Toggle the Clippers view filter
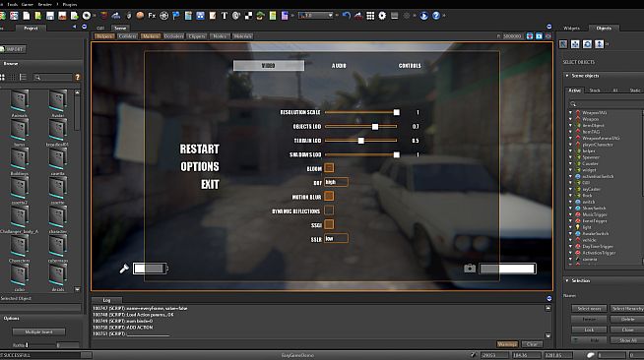This screenshot has height=360, width=644. pos(197,36)
